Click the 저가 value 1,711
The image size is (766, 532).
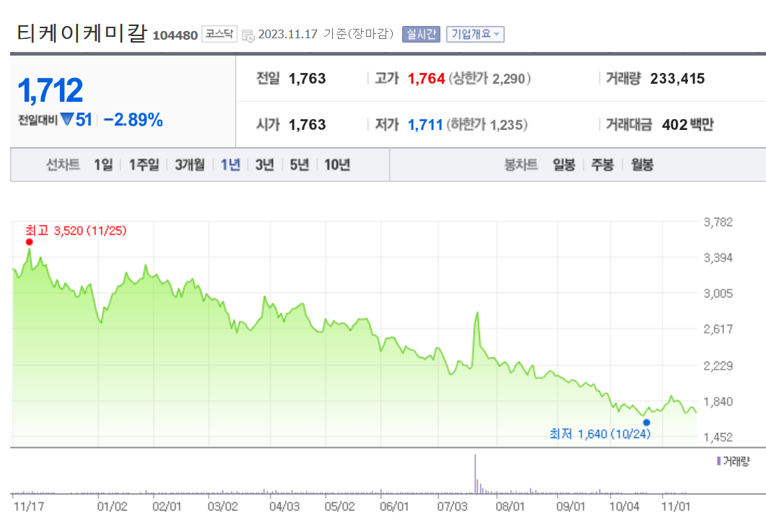(x=425, y=125)
